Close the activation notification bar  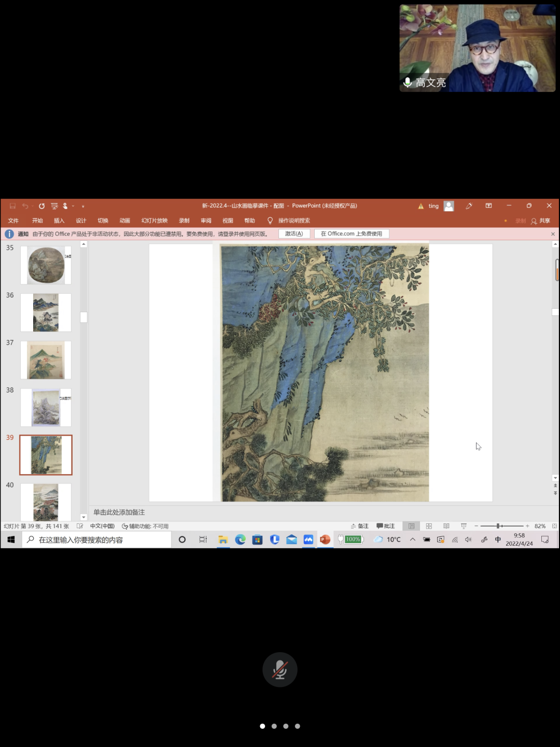(x=553, y=234)
